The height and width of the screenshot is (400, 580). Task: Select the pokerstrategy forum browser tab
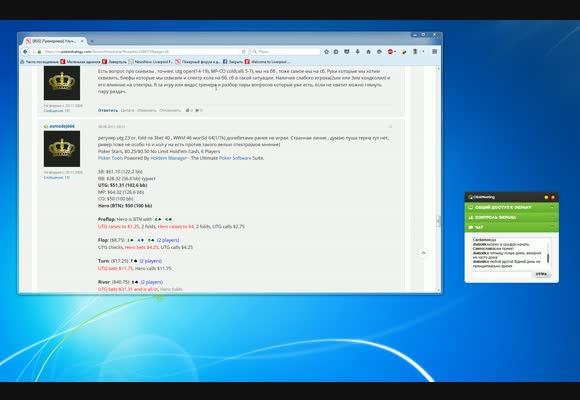[x=55, y=41]
